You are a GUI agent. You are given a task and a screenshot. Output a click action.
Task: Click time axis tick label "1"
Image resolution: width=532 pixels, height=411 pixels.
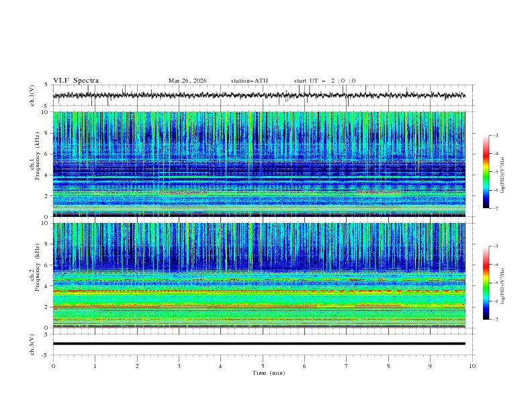click(95, 366)
